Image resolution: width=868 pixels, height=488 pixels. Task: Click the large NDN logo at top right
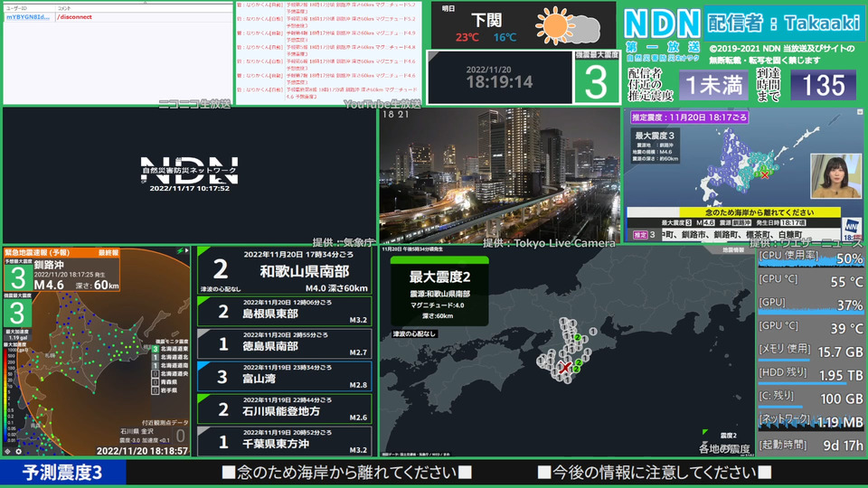(x=662, y=24)
